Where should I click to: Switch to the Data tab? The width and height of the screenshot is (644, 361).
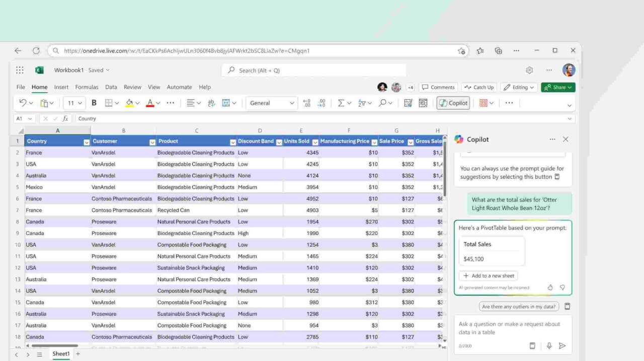[111, 87]
